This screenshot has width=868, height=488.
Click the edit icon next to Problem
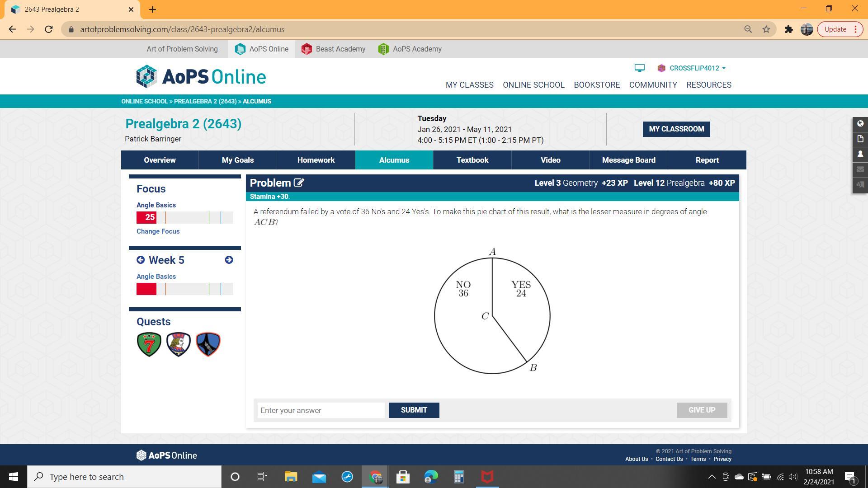point(299,183)
